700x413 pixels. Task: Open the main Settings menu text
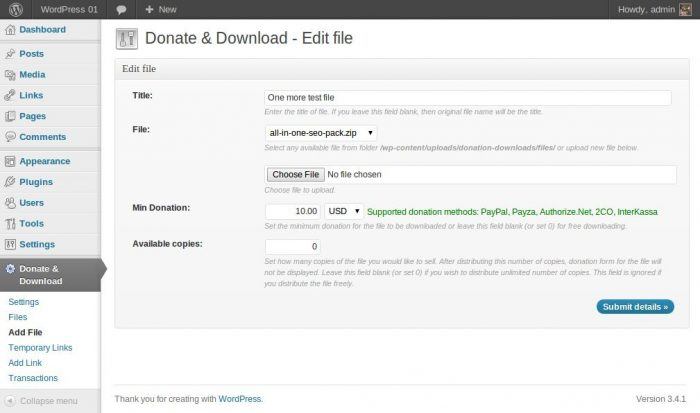click(37, 245)
